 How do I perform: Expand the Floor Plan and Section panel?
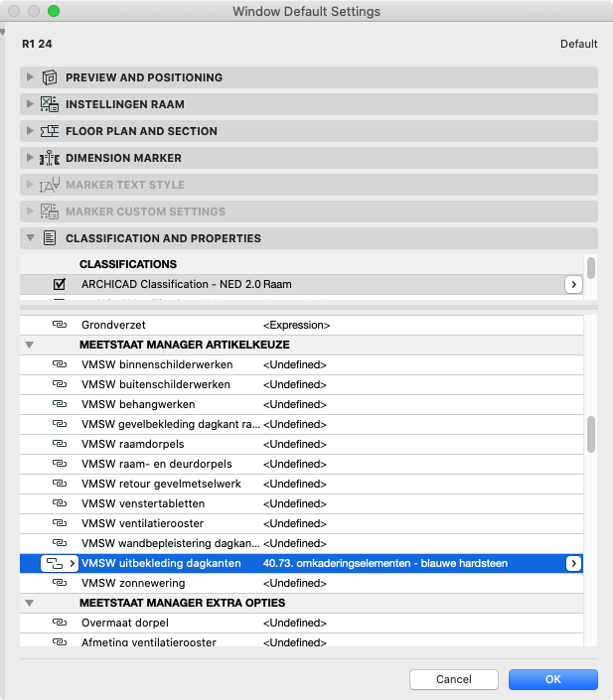coord(30,131)
